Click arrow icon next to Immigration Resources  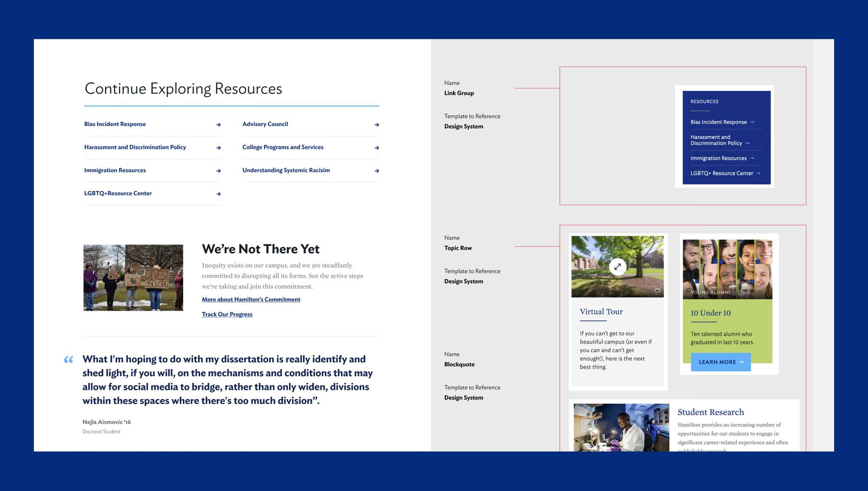(x=219, y=171)
